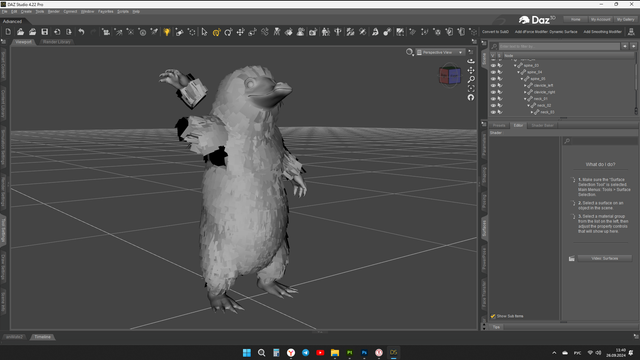Select the Scale tool

pos(253,32)
